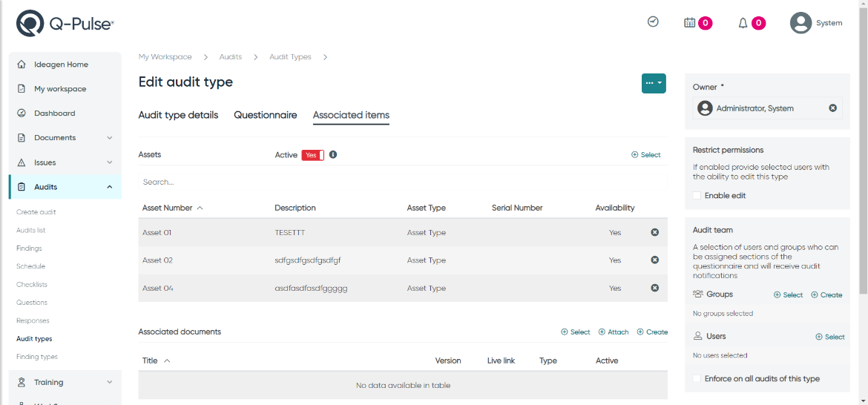Viewport: 868px width, 405px height.
Task: Click the Asset Type column header
Action: (x=427, y=208)
